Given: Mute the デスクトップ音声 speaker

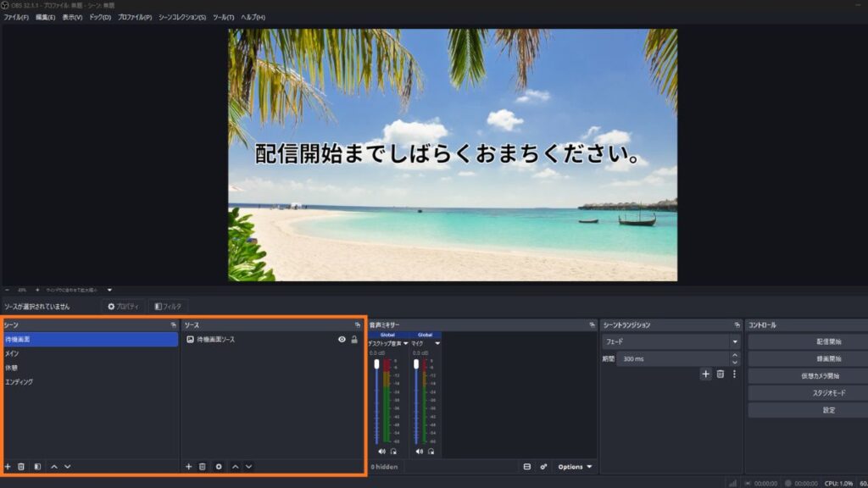Looking at the screenshot, I should click(381, 452).
